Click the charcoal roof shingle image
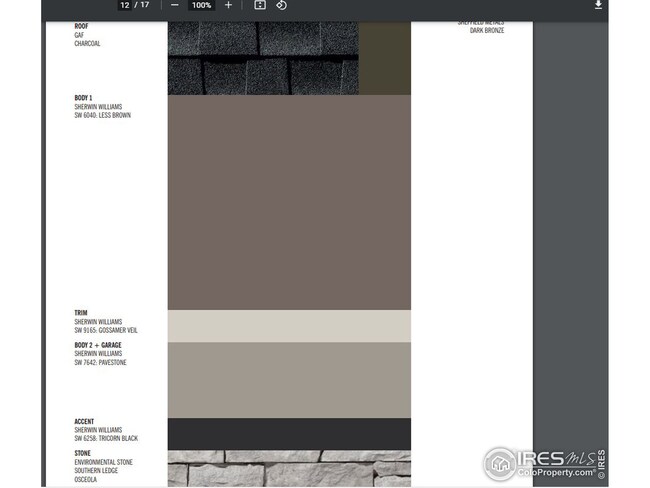This screenshot has height=488, width=650. [263, 58]
